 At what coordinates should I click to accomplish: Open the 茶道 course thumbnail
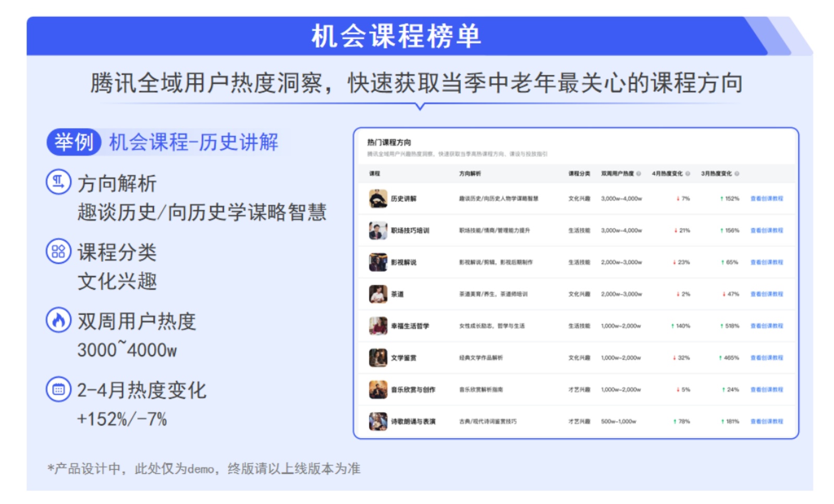[378, 294]
